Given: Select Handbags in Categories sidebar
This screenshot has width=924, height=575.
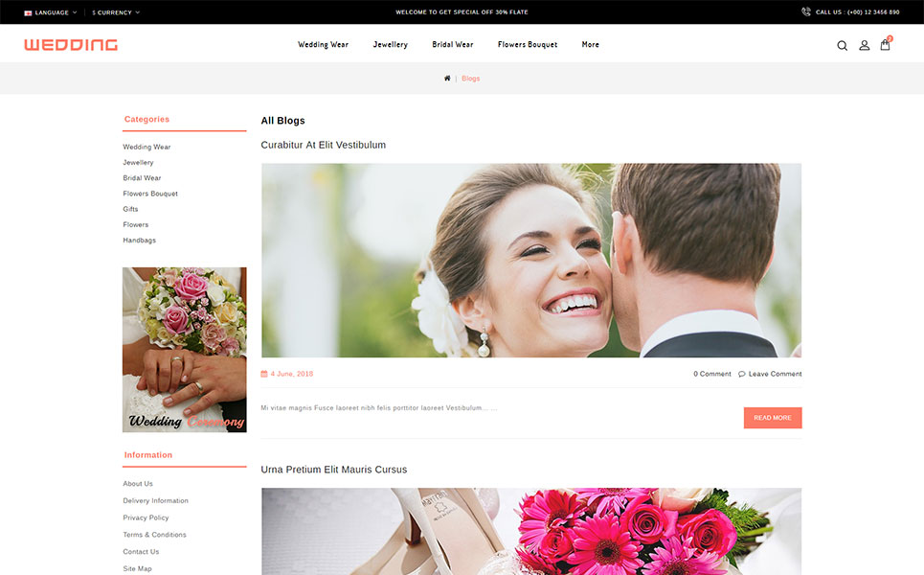Looking at the screenshot, I should 139,241.
